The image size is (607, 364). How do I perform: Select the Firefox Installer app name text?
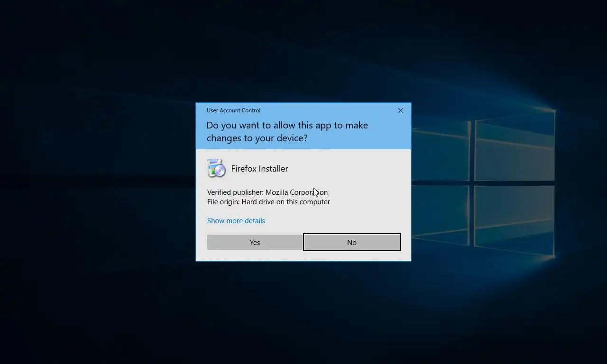pos(259,169)
